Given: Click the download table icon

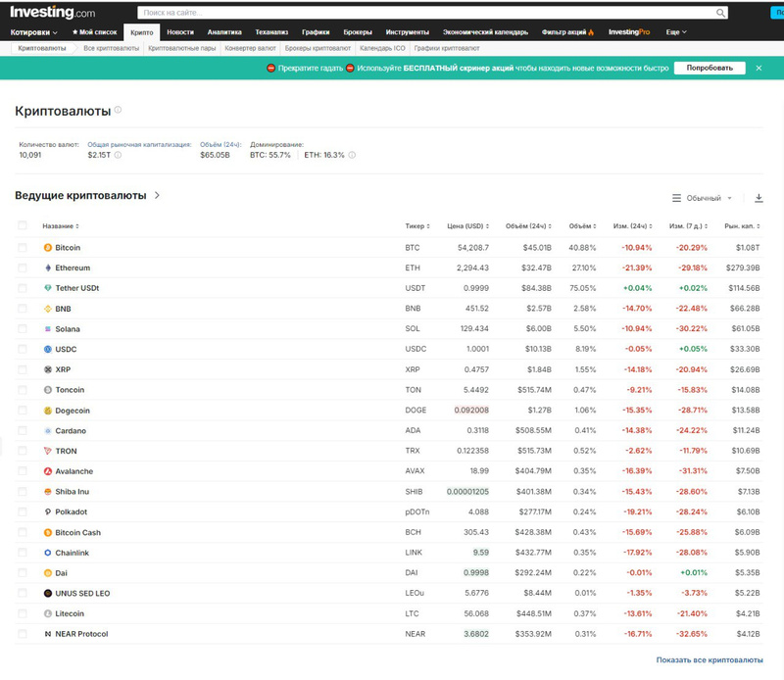Looking at the screenshot, I should point(759,198).
